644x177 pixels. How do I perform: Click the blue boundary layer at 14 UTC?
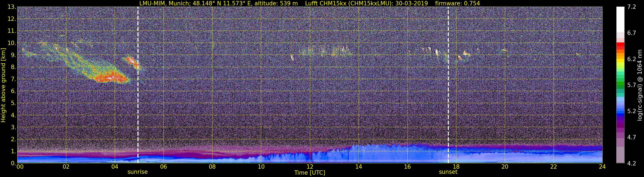(358, 153)
